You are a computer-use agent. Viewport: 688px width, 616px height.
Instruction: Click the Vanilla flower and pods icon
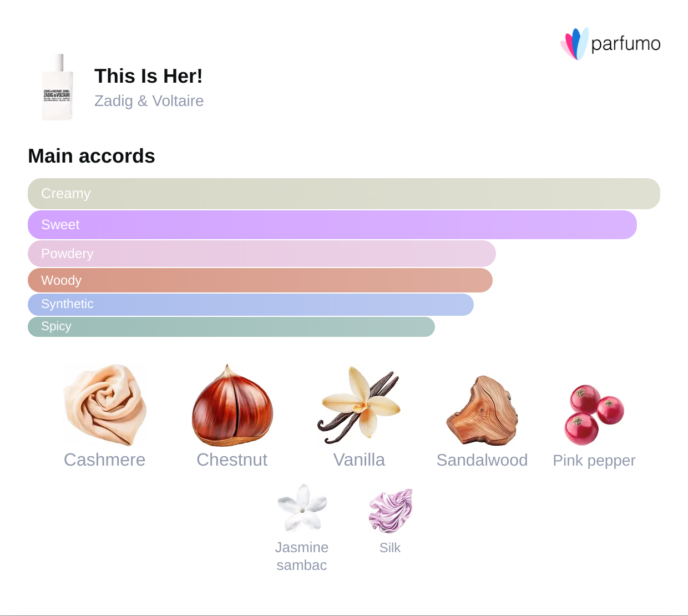point(360,406)
